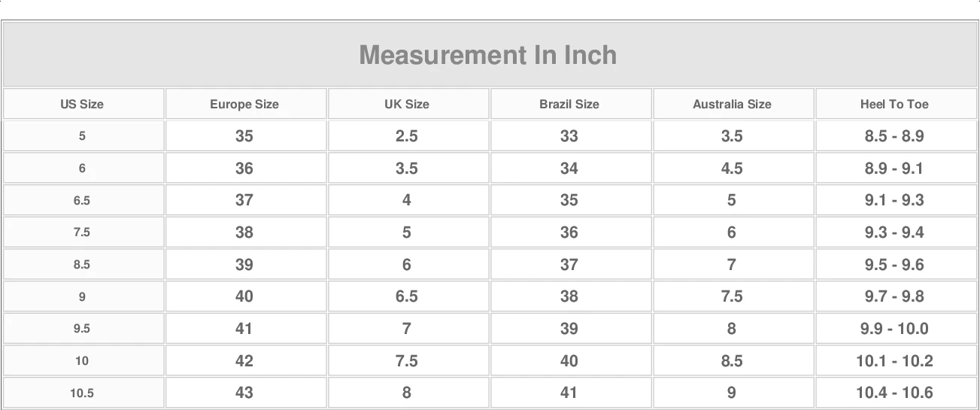980x410 pixels.
Task: Click the Europe size 39 cell
Action: (x=244, y=265)
